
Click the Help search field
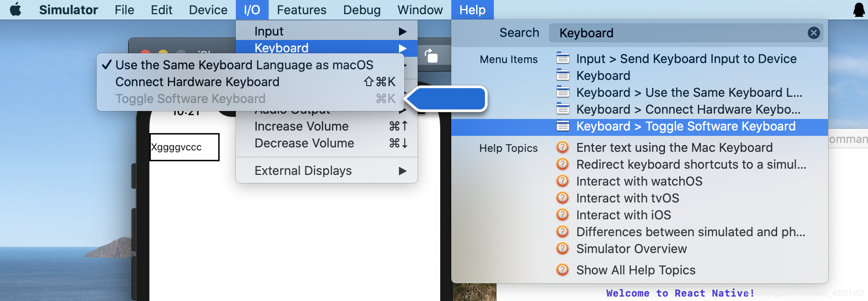tap(686, 33)
